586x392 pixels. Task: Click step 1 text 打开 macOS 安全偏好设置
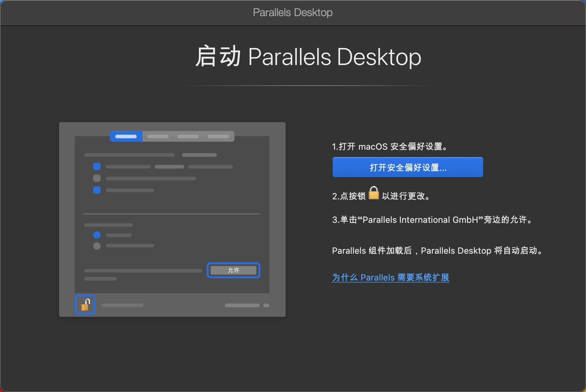coord(390,147)
